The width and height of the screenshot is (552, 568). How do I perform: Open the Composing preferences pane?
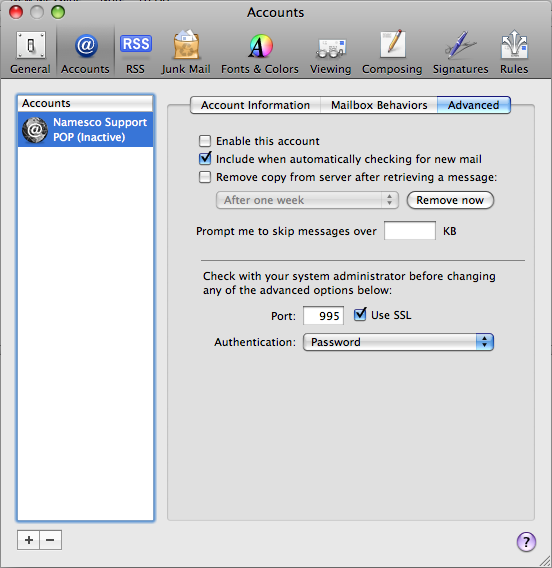click(x=392, y=53)
